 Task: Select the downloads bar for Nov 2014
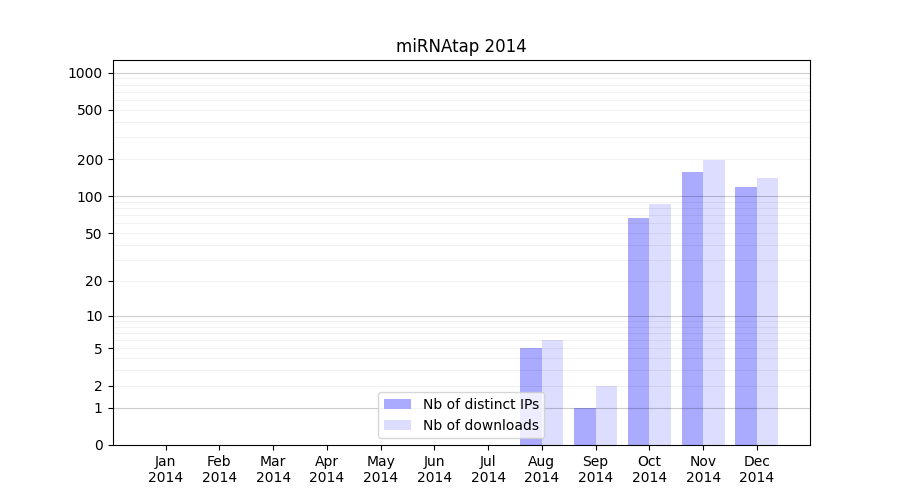(714, 302)
